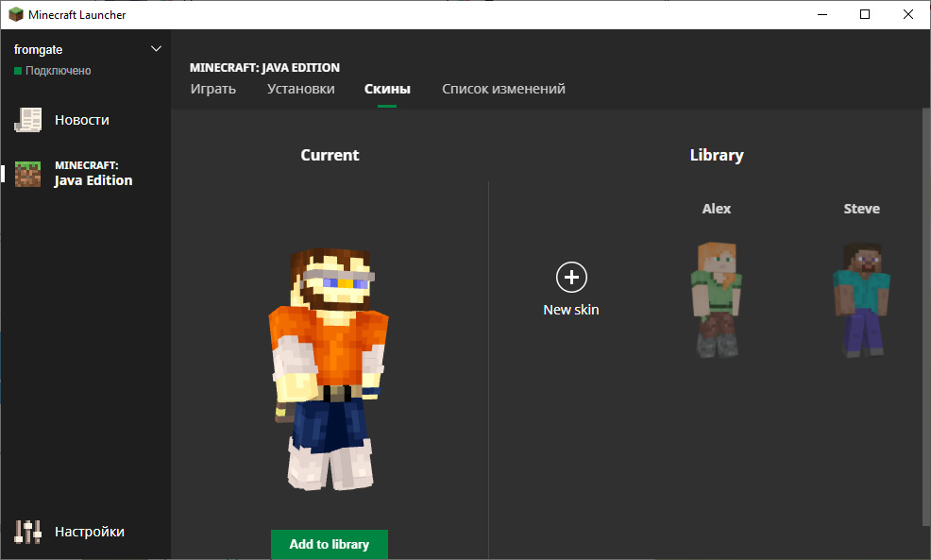
Task: Minimize the Minecraft Launcher window
Action: (x=821, y=14)
